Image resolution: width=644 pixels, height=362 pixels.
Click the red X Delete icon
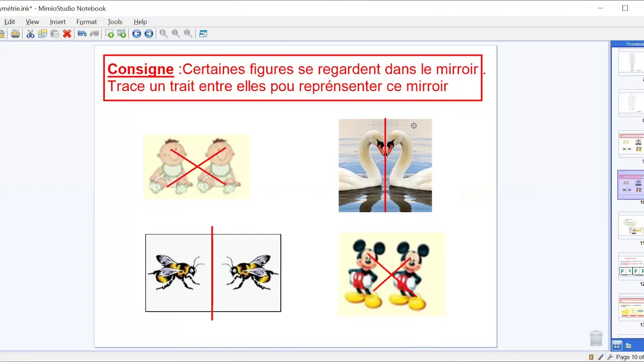[67, 34]
